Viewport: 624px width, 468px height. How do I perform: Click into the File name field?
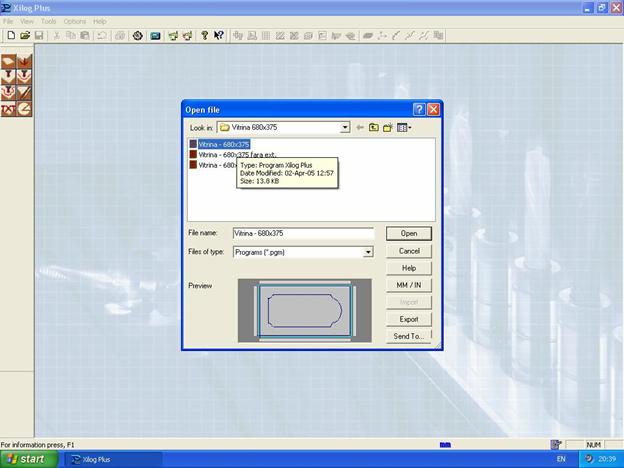(302, 233)
